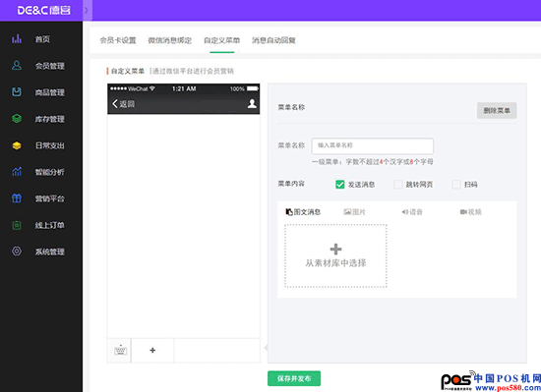Click the keyboard icon in phone preview

point(120,350)
